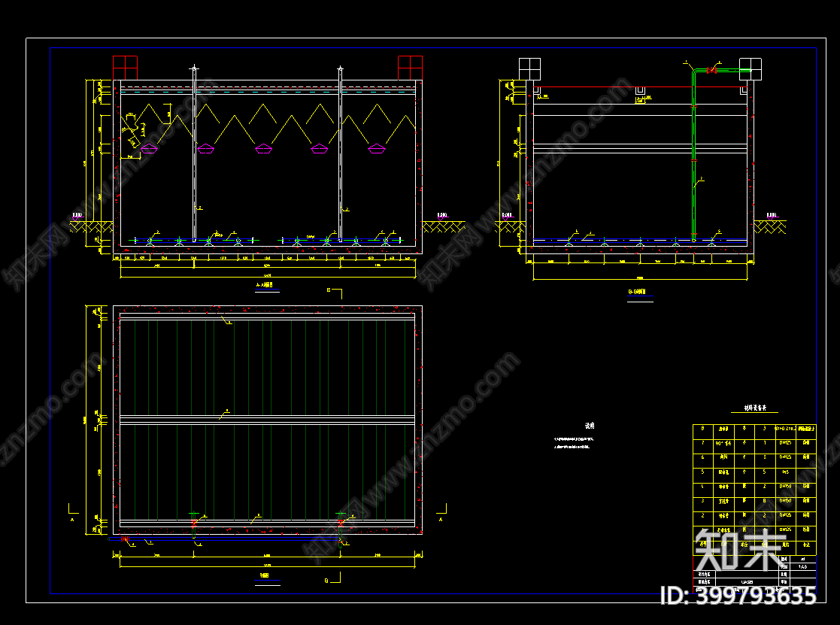Select the left red valve in the plan view
The image size is (840, 625).
coord(194,521)
